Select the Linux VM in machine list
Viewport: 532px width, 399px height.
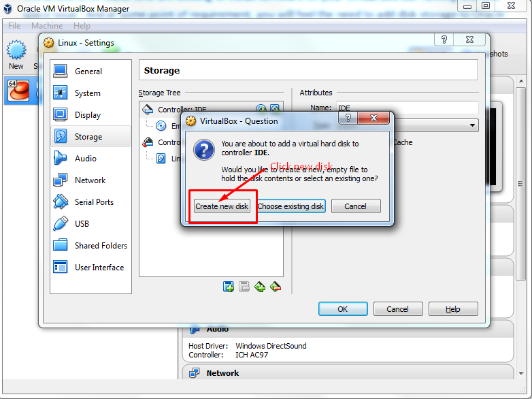click(21, 91)
